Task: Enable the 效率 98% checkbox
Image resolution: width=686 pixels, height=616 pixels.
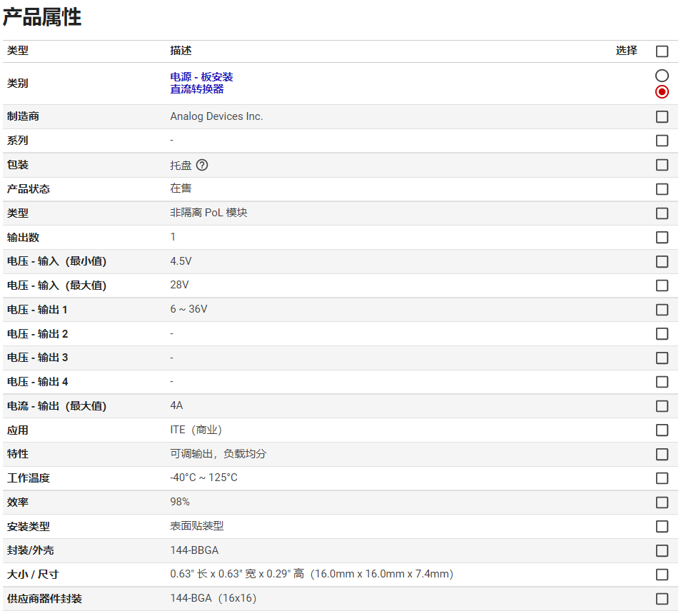Action: coord(662,503)
